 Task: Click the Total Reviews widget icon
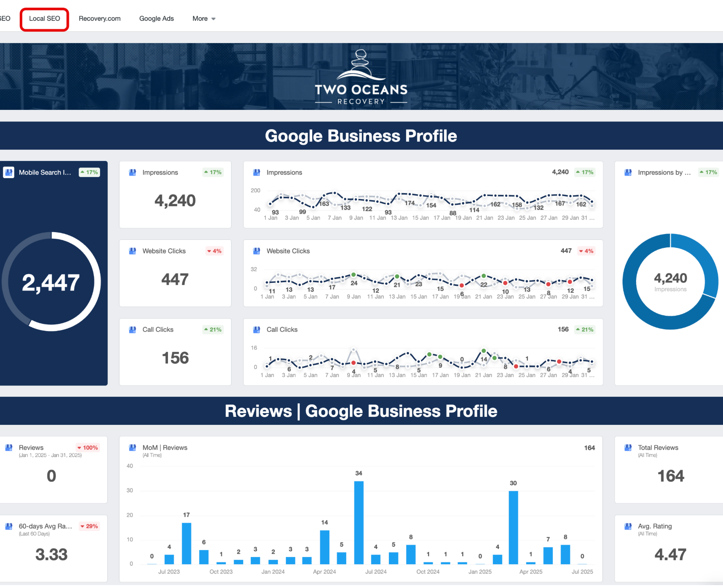coord(628,447)
